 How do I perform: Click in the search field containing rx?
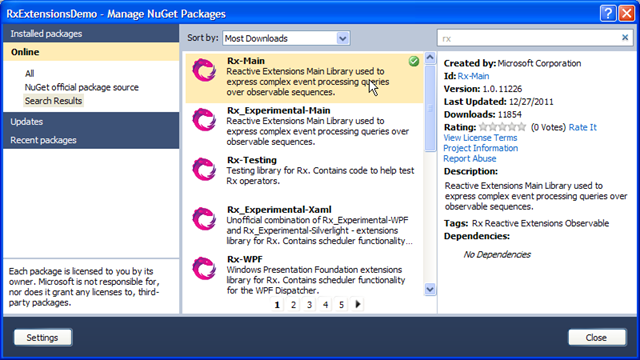point(529,38)
